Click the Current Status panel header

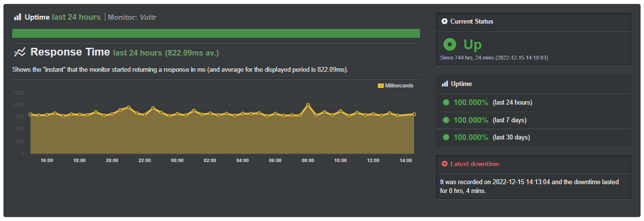tap(533, 22)
